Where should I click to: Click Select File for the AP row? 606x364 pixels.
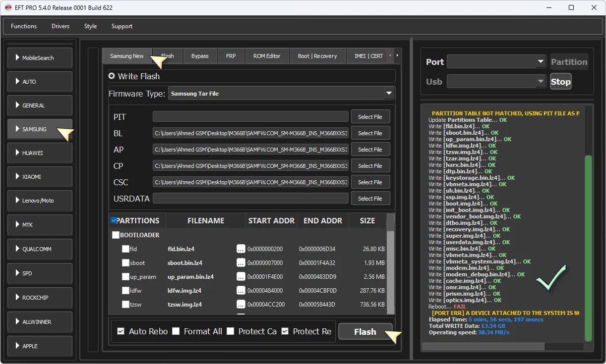coord(370,150)
